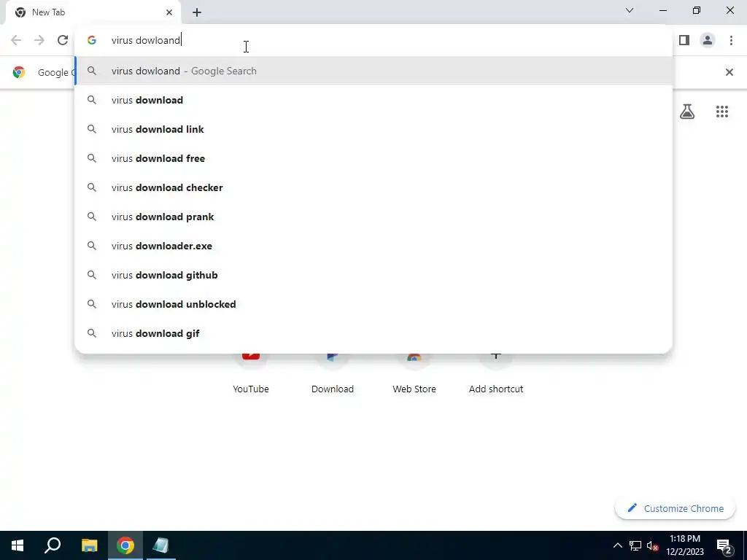Open the muted volume tray icon
The width and height of the screenshot is (747, 560).
tap(652, 545)
